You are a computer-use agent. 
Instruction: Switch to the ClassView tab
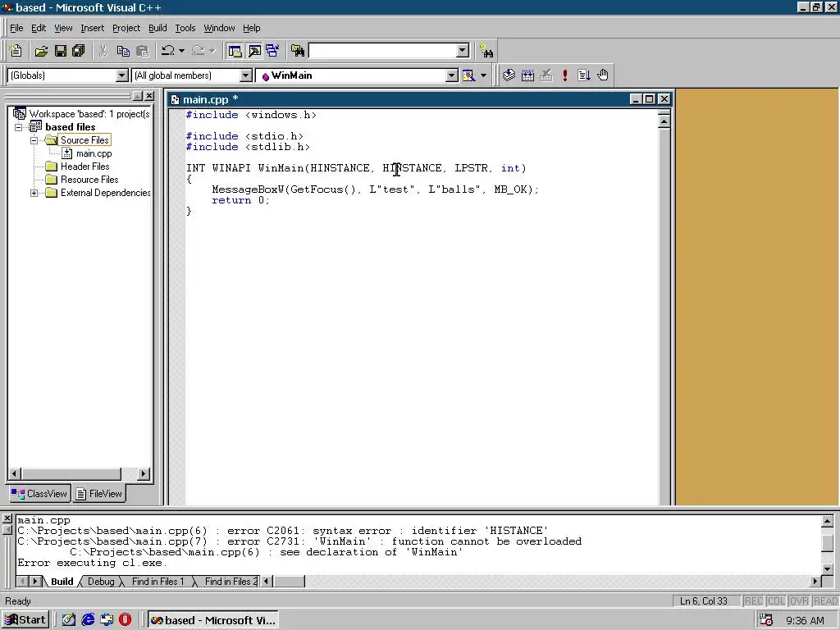tap(39, 493)
